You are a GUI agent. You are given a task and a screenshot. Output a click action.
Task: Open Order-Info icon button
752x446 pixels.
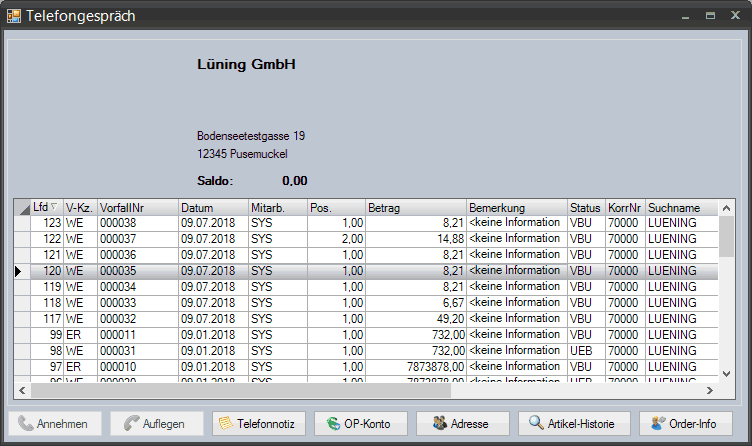pyautogui.click(x=657, y=424)
